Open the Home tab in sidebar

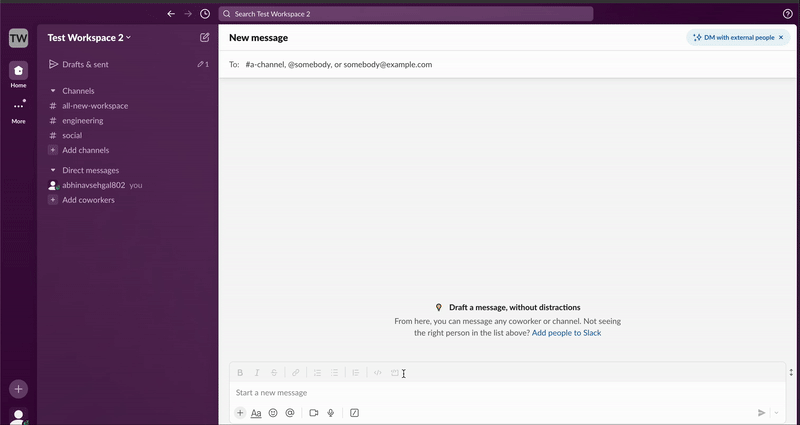click(18, 74)
